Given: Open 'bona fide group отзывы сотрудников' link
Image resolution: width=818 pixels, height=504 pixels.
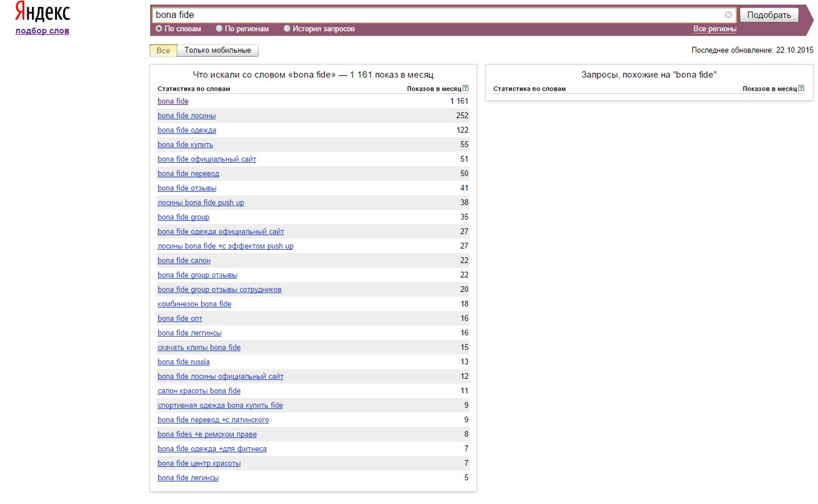Looking at the screenshot, I should coord(220,289).
